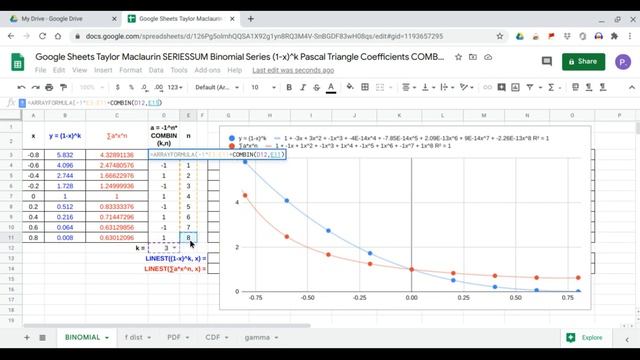Click the filter icon in toolbar
The image size is (640, 360).
point(530,87)
